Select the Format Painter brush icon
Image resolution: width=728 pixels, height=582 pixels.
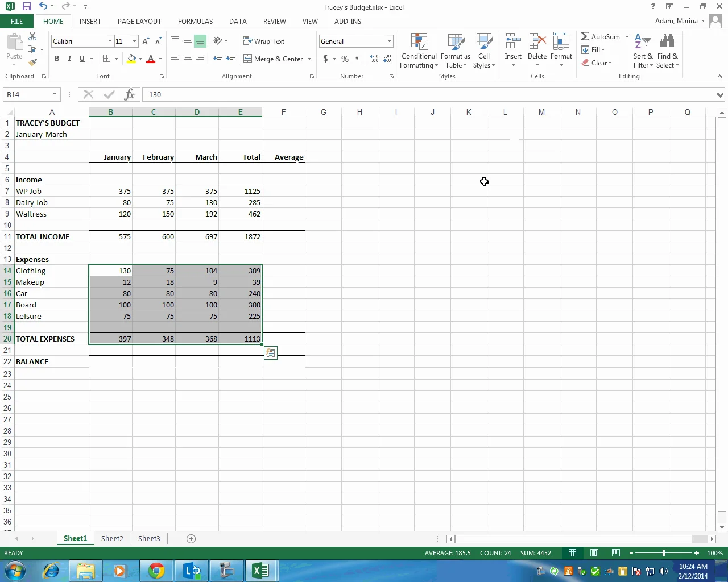(32, 62)
